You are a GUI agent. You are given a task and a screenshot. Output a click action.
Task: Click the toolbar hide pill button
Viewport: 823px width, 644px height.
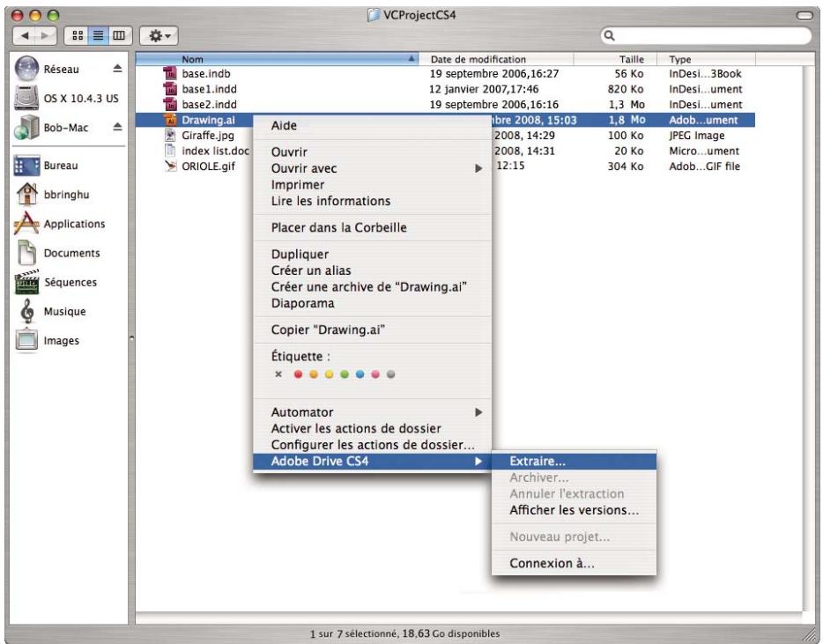(804, 16)
